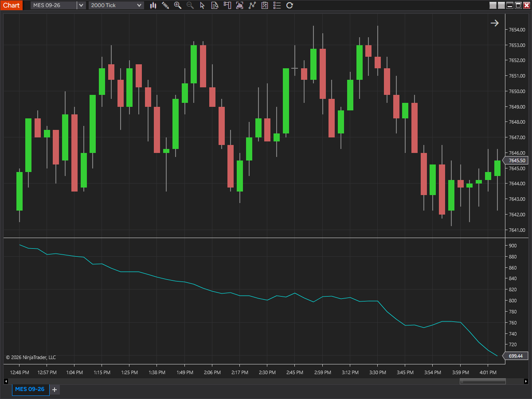Click the reload chart data icon
Image resolution: width=532 pixels, height=399 pixels.
tap(289, 5)
